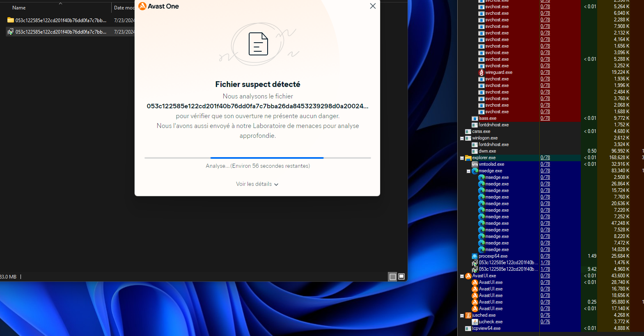Click the Avast icon of AvastUI.exe using 43,600 K
This screenshot has width=644, height=336.
pos(468,276)
